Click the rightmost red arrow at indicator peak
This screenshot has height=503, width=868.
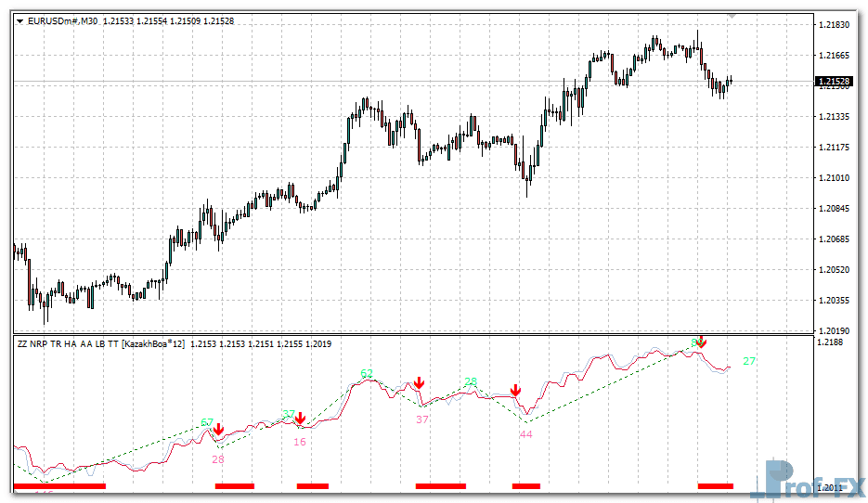point(702,342)
